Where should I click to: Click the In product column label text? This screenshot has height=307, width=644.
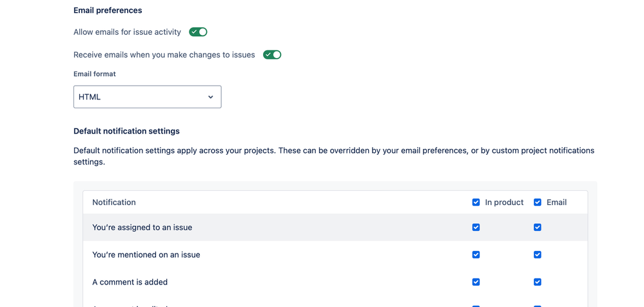pos(504,202)
